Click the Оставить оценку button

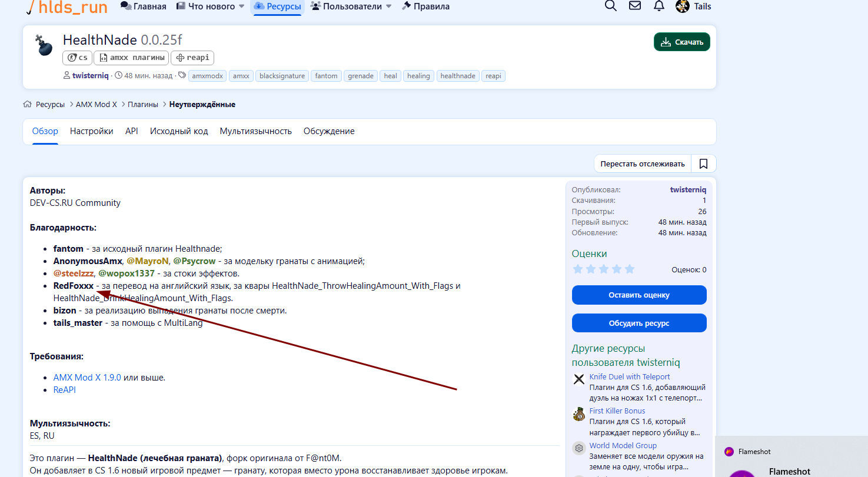(x=639, y=295)
